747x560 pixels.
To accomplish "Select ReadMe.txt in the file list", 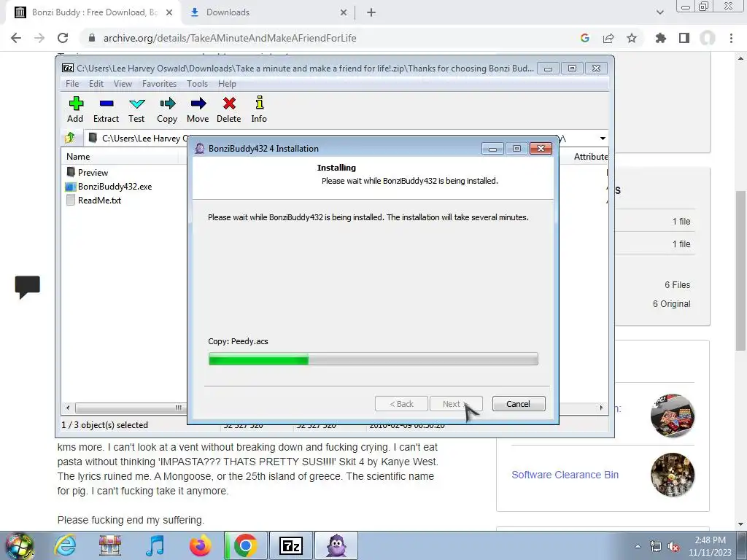I will click(93, 201).
